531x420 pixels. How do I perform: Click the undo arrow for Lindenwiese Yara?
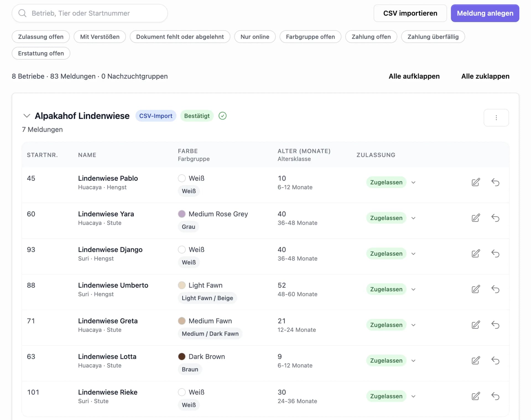pyautogui.click(x=495, y=218)
